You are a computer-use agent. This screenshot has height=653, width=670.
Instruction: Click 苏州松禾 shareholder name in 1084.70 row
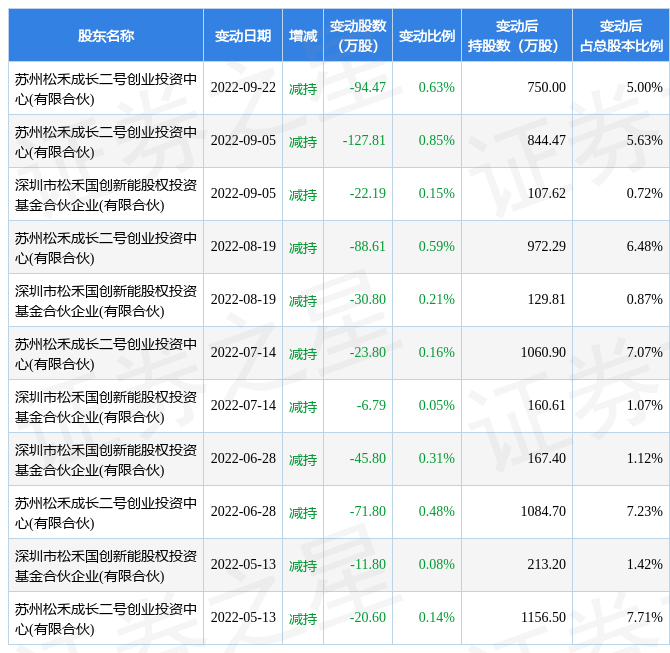pos(106,513)
